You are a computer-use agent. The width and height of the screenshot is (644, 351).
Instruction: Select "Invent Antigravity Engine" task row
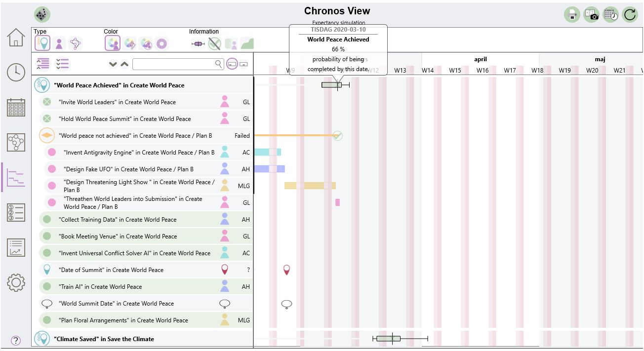pyautogui.click(x=139, y=153)
